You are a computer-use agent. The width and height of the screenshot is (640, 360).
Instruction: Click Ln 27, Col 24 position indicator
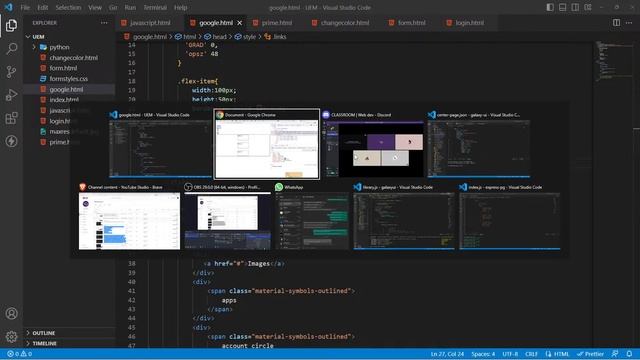click(x=447, y=354)
